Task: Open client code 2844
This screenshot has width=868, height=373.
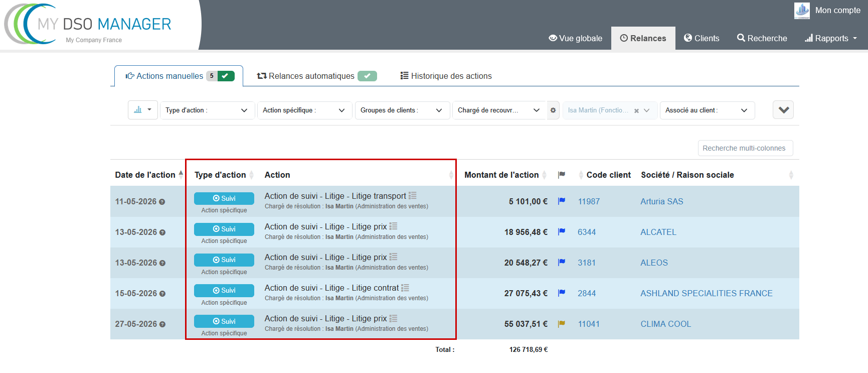Action: [587, 293]
